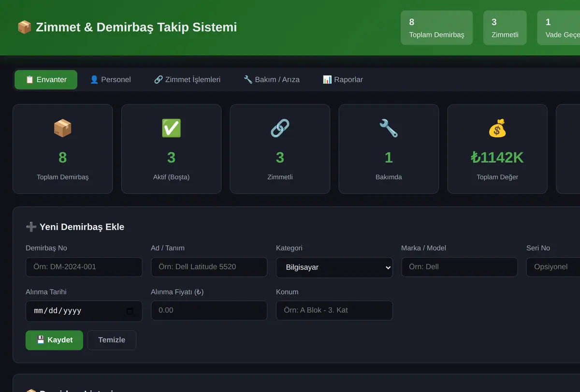Expand the Kategori dropdown showing Bilgisayar

click(334, 267)
